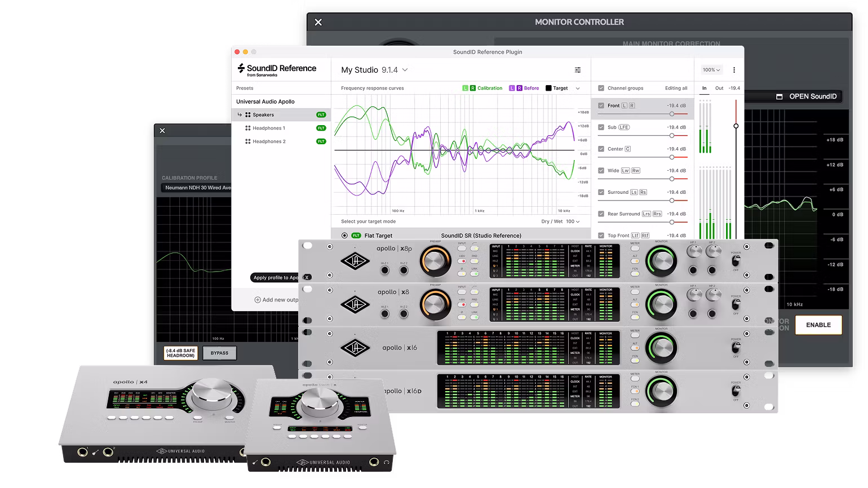
Task: Open the Neumann NDH 30 calibration profile dropdown
Action: click(196, 188)
